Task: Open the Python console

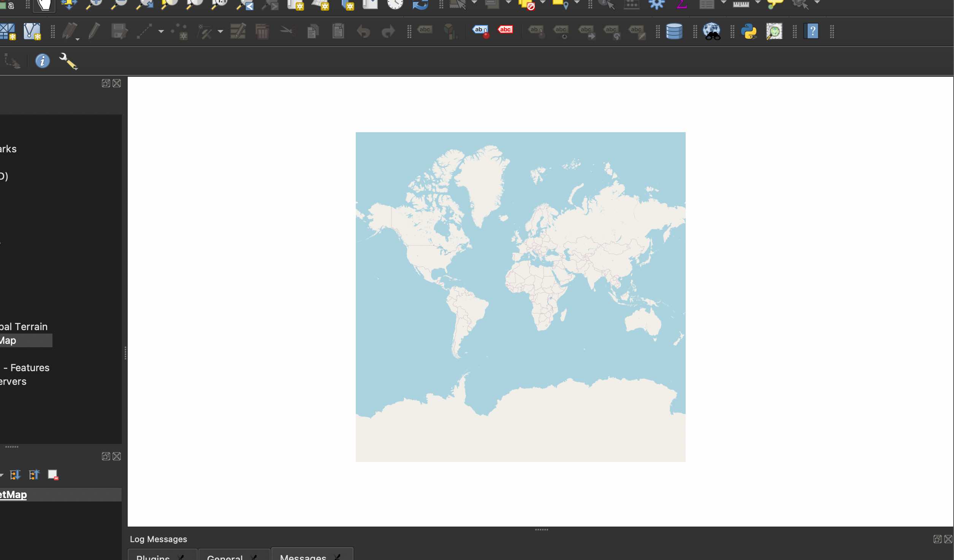Action: [x=749, y=31]
